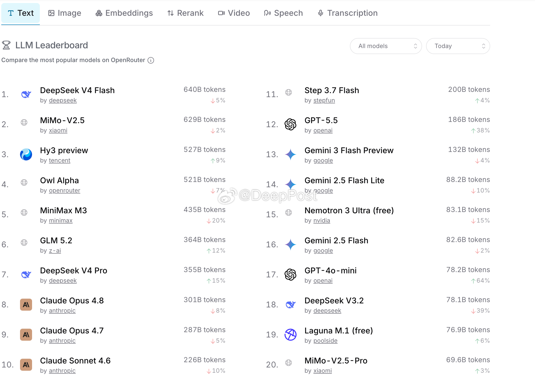Follow the openai link under GPT-5.5

[x=323, y=130]
